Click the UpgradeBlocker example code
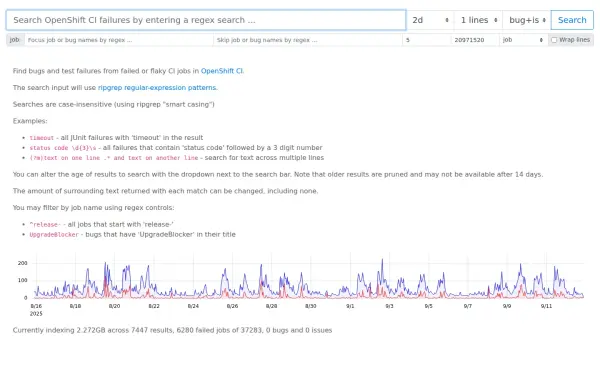 pos(54,235)
